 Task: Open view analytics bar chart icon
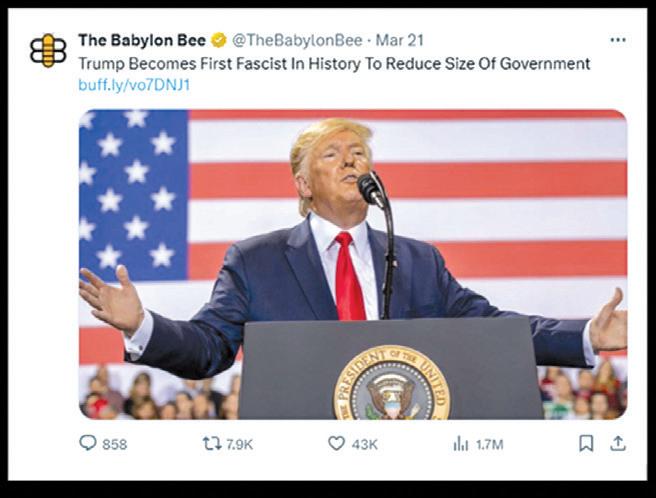pyautogui.click(x=461, y=444)
